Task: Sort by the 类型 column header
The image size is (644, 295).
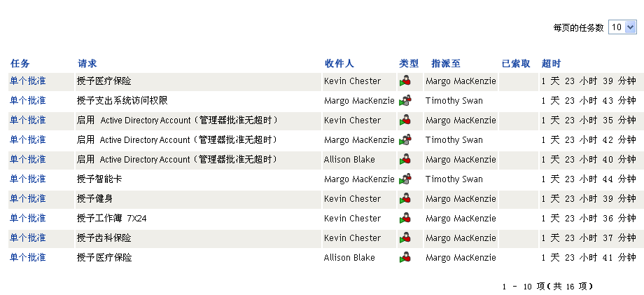Action: pyautogui.click(x=409, y=64)
